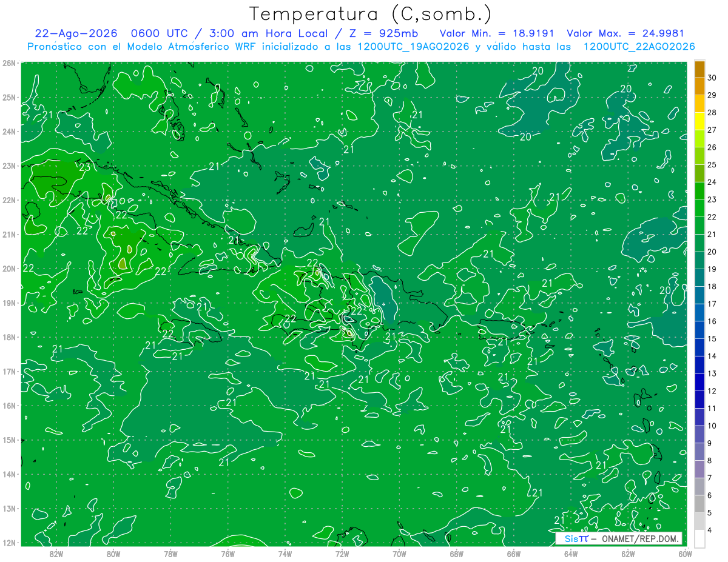Click the '24N' latitude axis label

click(x=8, y=132)
